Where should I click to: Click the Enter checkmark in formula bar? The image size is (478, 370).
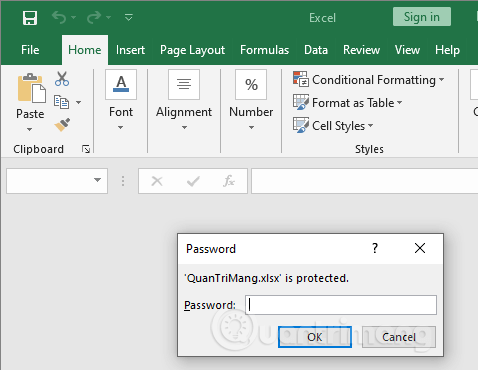[x=193, y=181]
